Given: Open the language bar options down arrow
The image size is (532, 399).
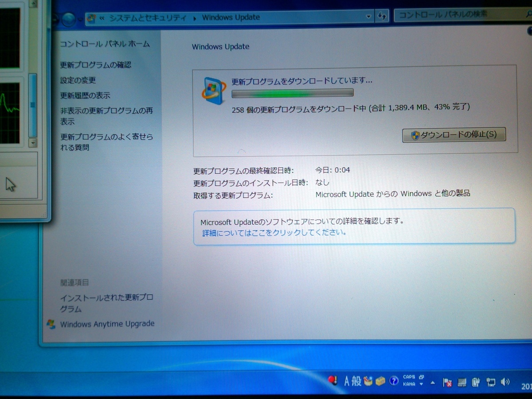Looking at the screenshot, I should pyautogui.click(x=421, y=384).
